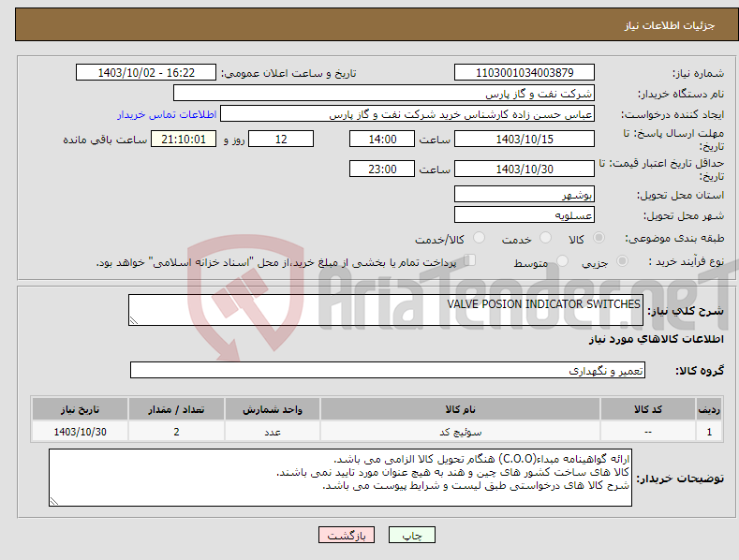The height and width of the screenshot is (560, 739).
Task: Click goods group field تعمیر و نگهداری
Action: click(388, 371)
